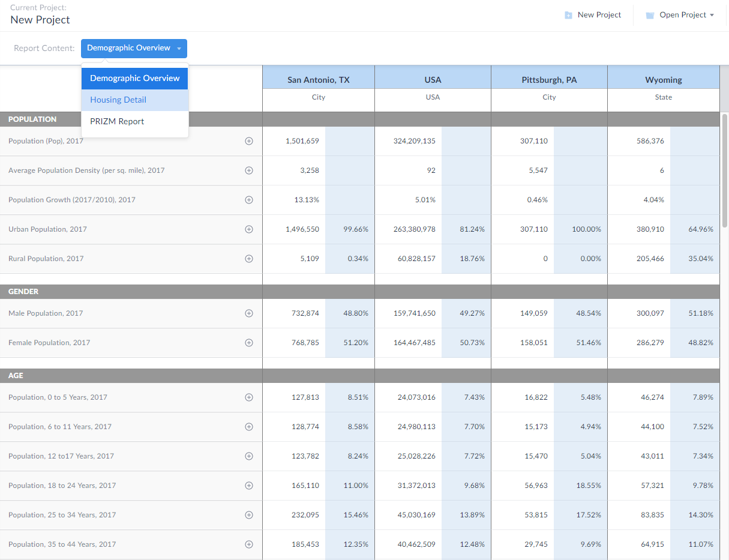Screen dimensions: 729x560
Task: Click the San Antonio population value 1,501,659
Action: click(x=302, y=141)
